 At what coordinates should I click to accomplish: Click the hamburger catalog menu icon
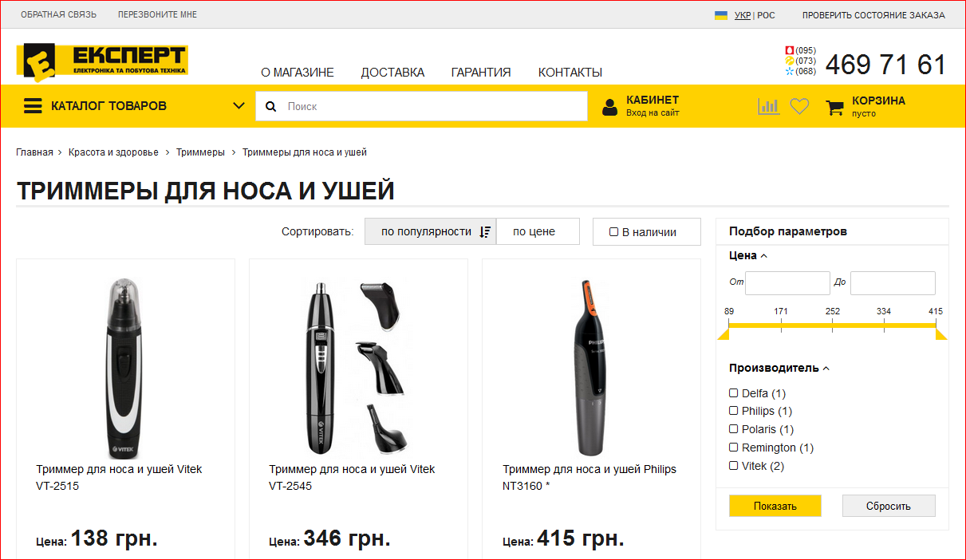click(33, 106)
